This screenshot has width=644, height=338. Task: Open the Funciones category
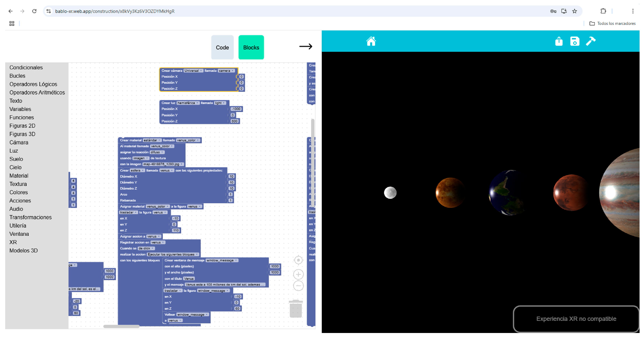[22, 117]
